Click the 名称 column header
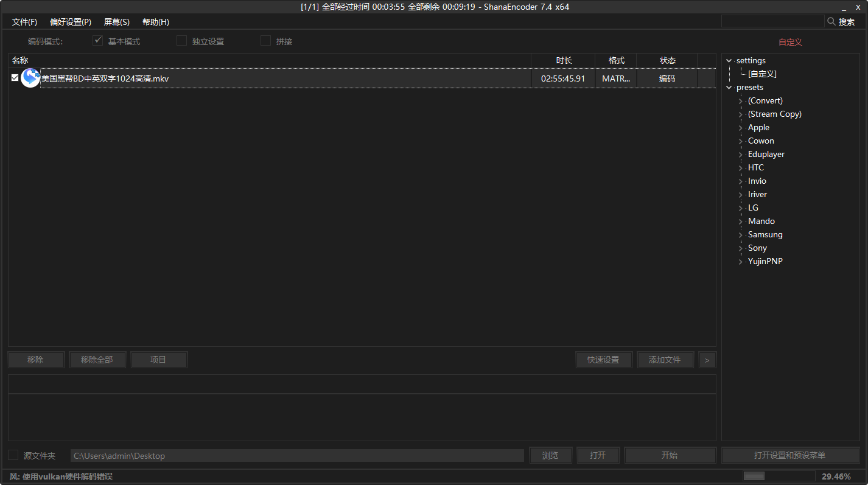Screen dimensions: 868x485 [x=270, y=60]
